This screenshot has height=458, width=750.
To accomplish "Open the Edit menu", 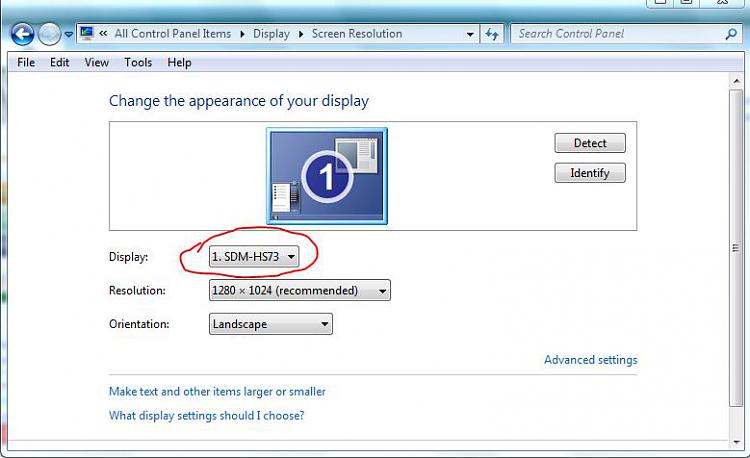I will (x=59, y=63).
